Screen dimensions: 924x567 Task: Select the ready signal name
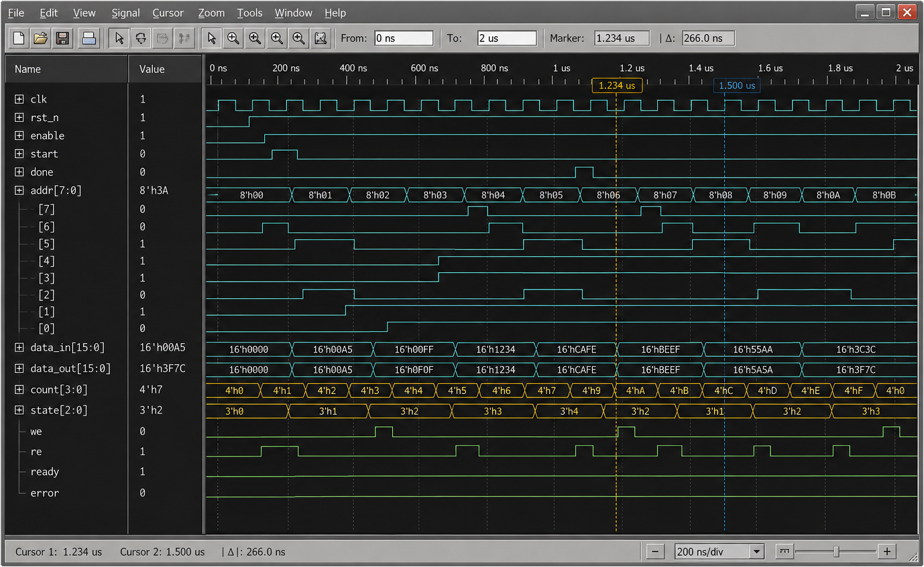click(45, 472)
